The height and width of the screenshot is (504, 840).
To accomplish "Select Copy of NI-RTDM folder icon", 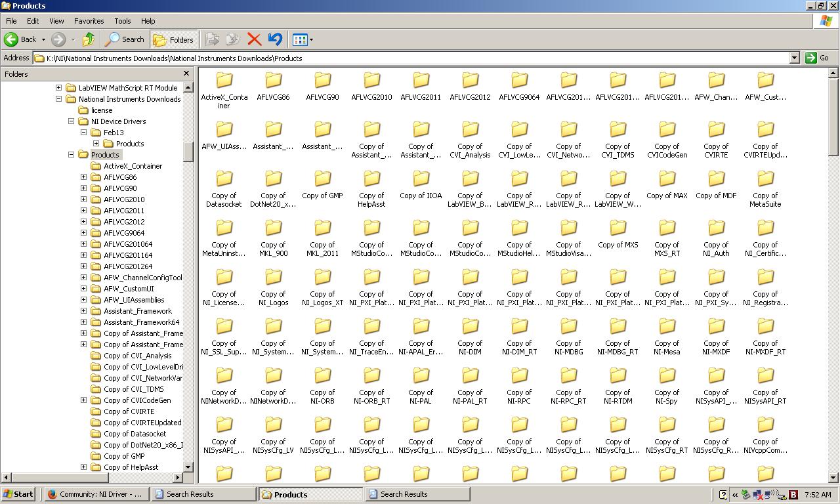I will [x=618, y=375].
